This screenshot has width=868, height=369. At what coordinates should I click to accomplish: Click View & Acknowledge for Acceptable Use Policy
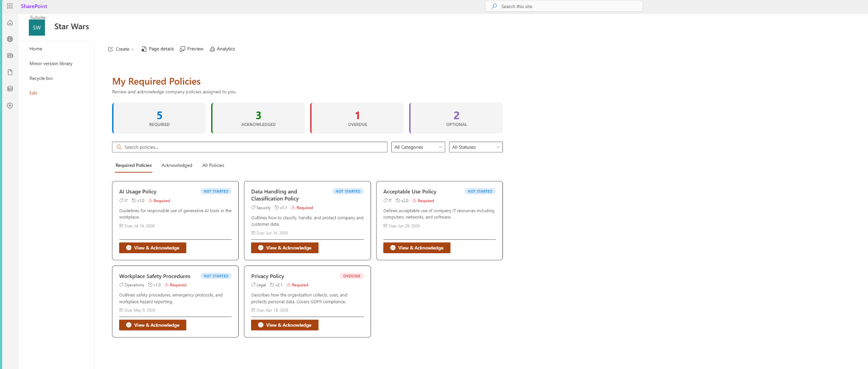417,248
